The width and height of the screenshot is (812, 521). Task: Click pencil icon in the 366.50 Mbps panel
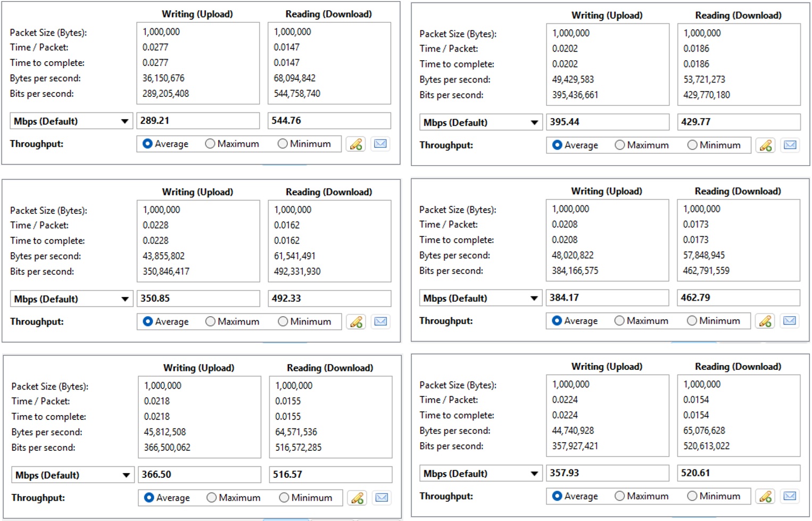point(357,498)
